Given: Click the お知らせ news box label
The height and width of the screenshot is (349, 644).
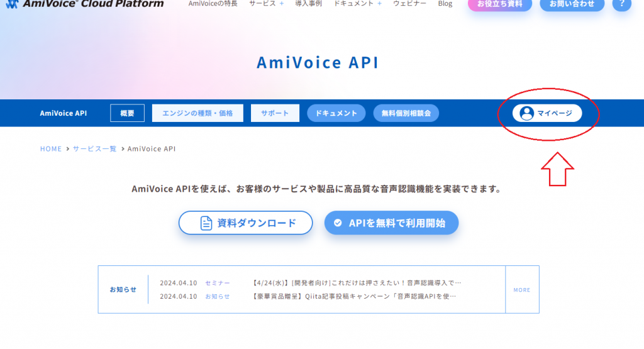Looking at the screenshot, I should tap(123, 289).
